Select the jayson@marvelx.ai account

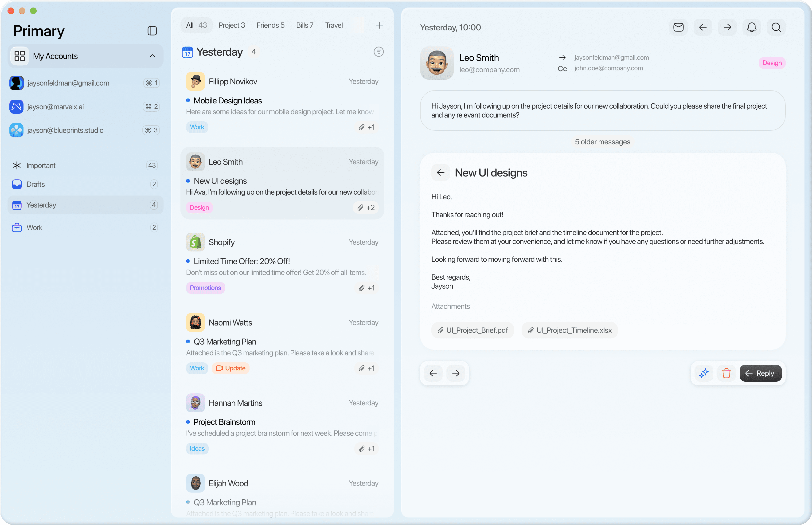pos(55,107)
